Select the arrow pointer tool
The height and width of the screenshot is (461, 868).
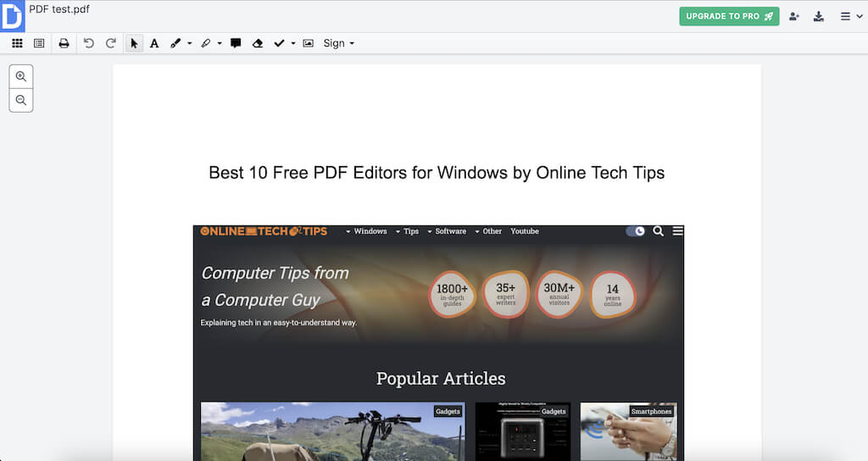click(x=133, y=43)
